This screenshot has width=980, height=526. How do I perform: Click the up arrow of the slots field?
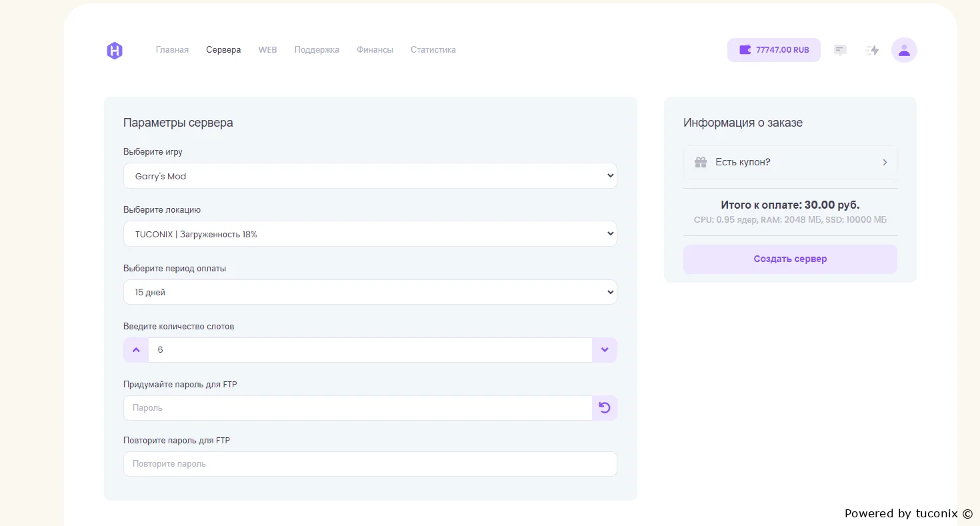click(136, 350)
